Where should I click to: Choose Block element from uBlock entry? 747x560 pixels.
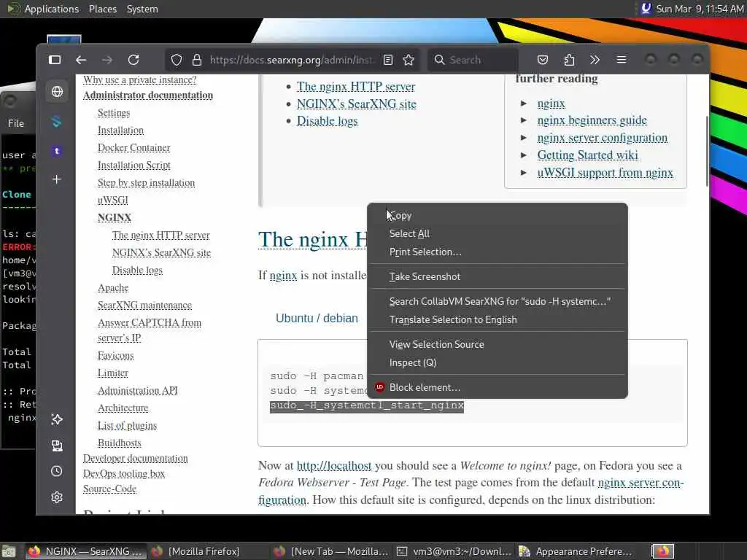click(x=498, y=387)
